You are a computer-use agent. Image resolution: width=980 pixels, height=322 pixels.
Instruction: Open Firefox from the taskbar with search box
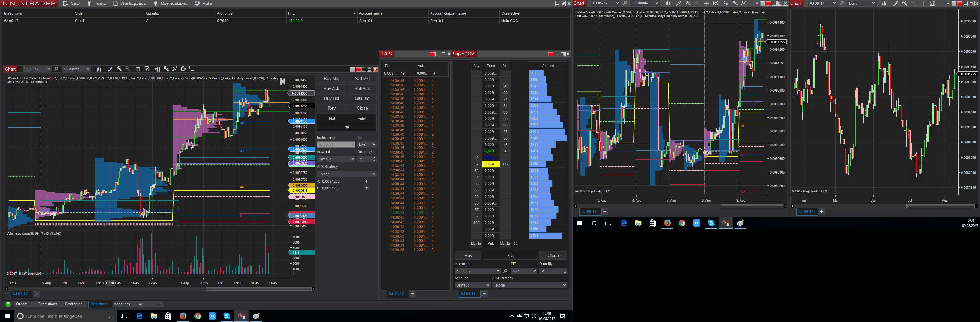point(183,316)
